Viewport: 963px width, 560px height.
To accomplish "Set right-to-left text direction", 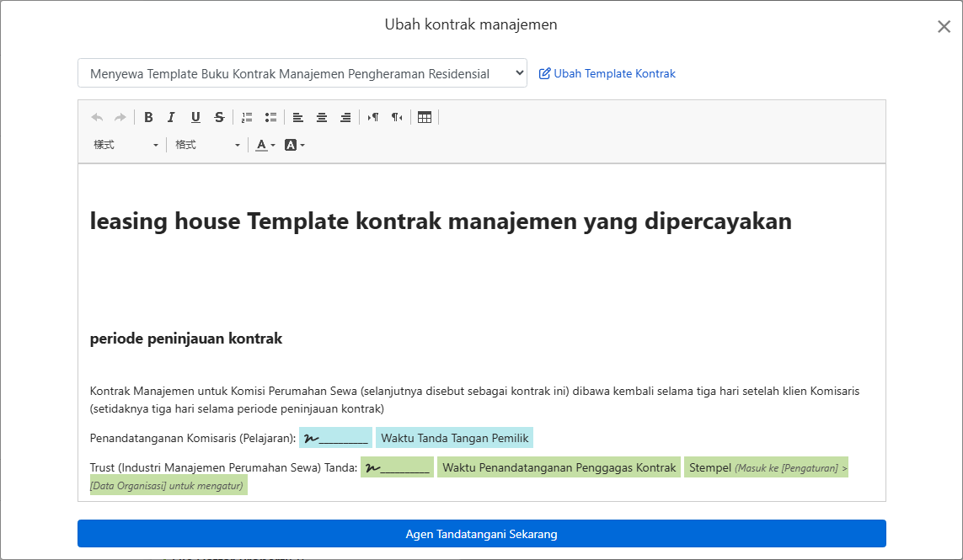I will tap(397, 117).
